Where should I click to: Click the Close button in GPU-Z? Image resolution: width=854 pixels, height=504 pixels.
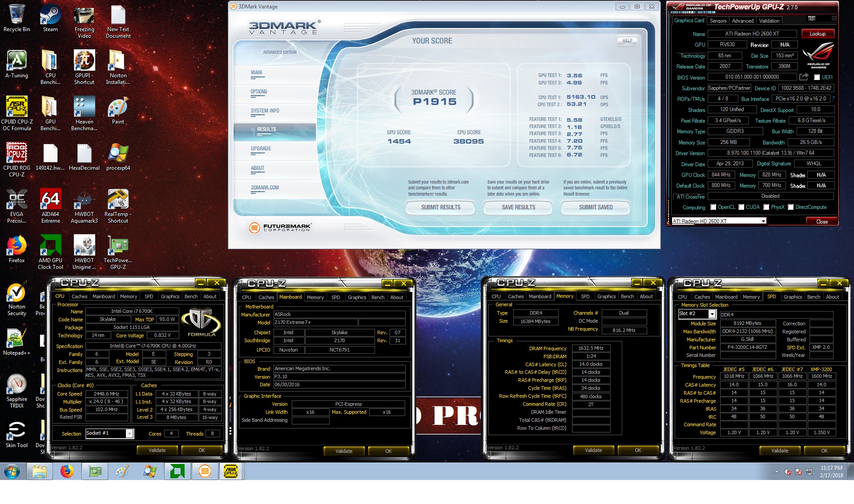(822, 221)
